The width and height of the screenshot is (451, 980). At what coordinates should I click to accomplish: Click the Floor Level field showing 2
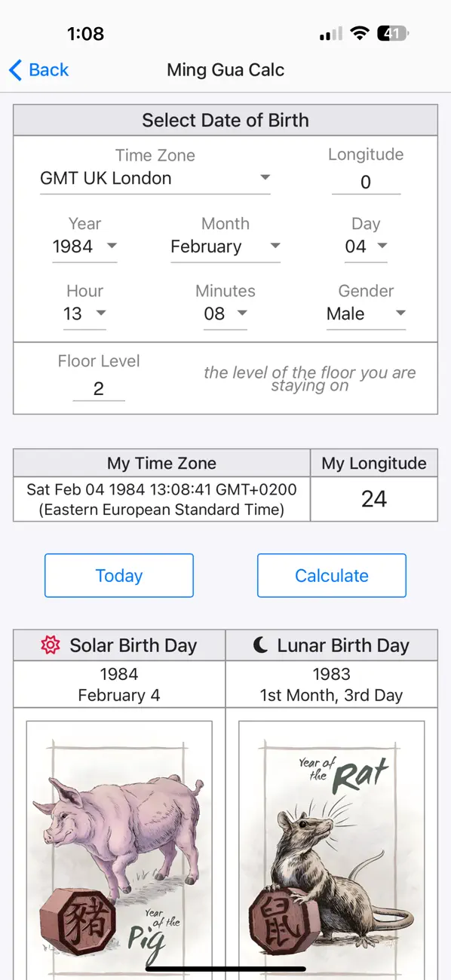coord(98,387)
